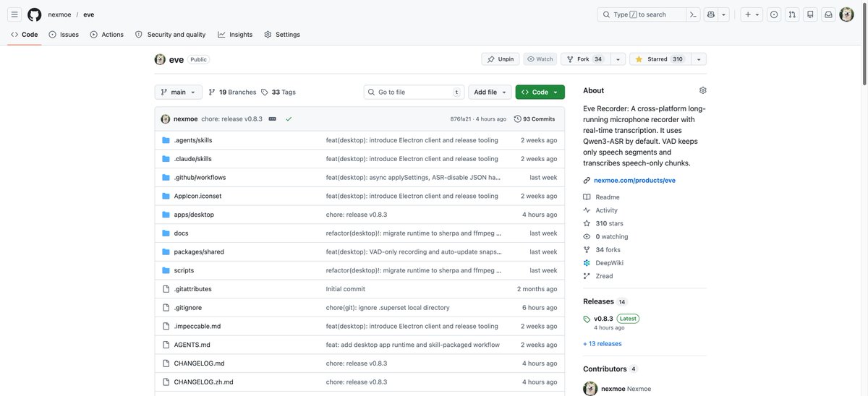Open the .claude/skills folder
Viewport: 868px width, 396px height.
(x=192, y=159)
